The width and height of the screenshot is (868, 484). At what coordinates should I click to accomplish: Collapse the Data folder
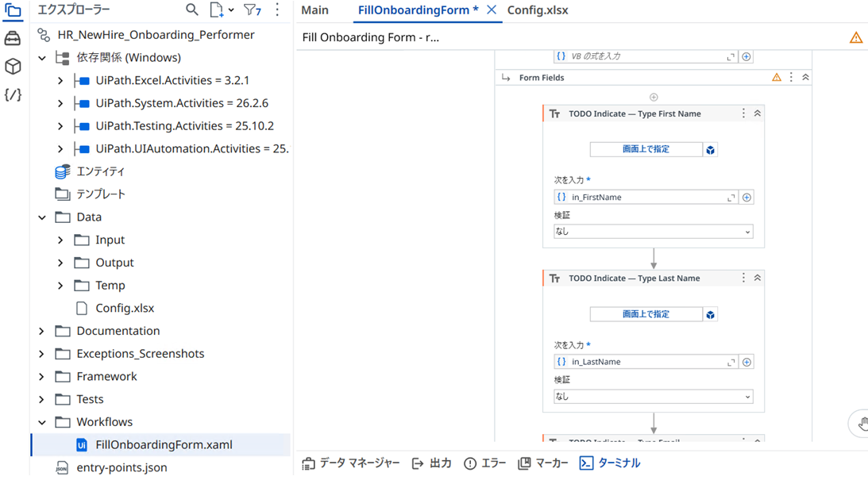pyautogui.click(x=42, y=217)
